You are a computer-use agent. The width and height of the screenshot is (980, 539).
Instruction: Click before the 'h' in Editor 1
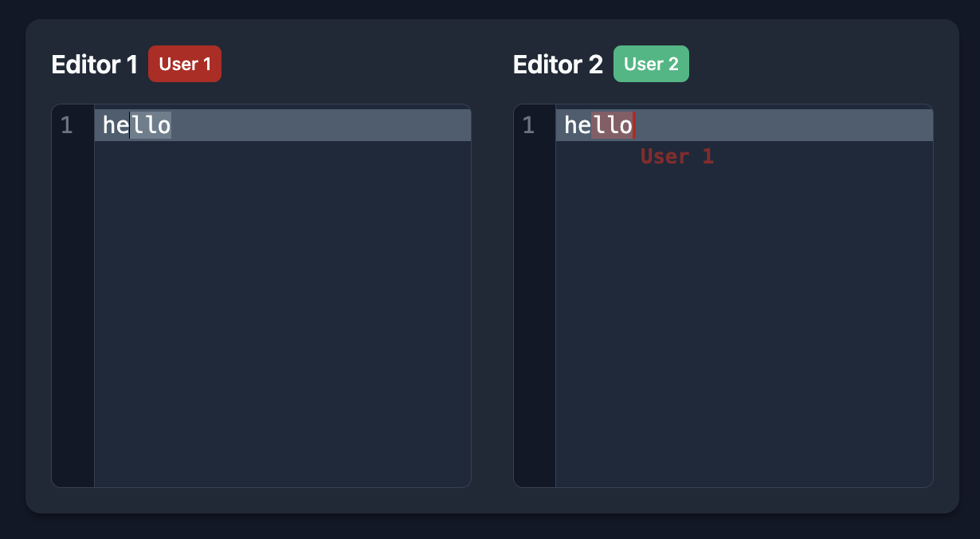[x=103, y=125]
